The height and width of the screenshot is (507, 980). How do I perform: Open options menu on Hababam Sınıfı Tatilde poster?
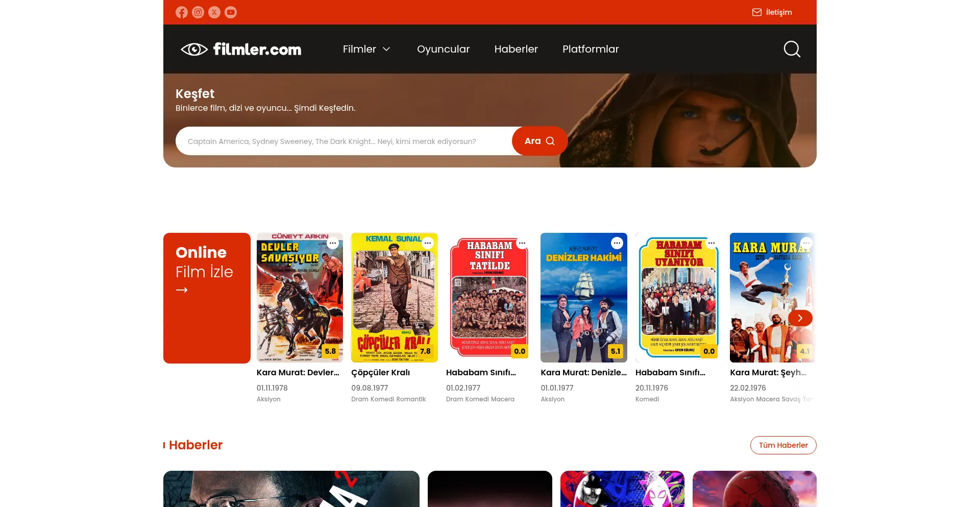522,243
